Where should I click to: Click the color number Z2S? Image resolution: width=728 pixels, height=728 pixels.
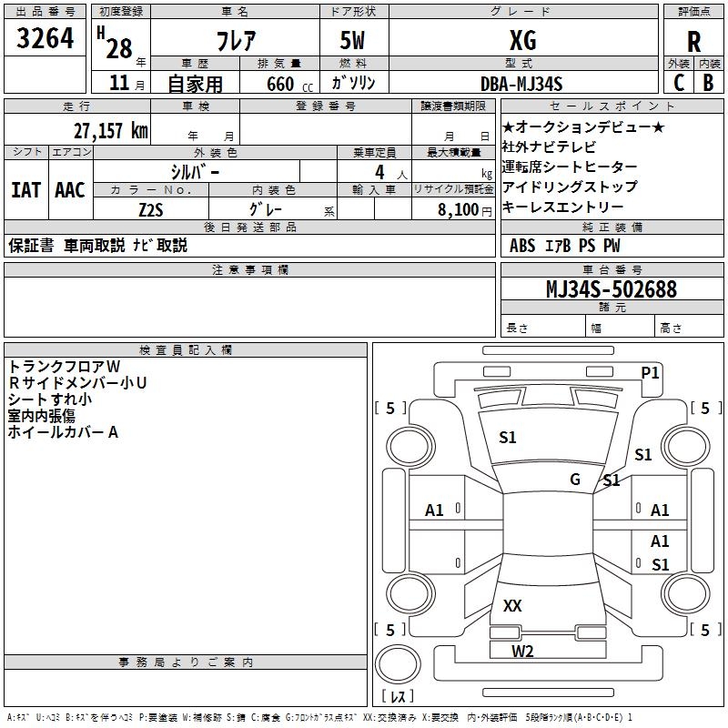(150, 208)
